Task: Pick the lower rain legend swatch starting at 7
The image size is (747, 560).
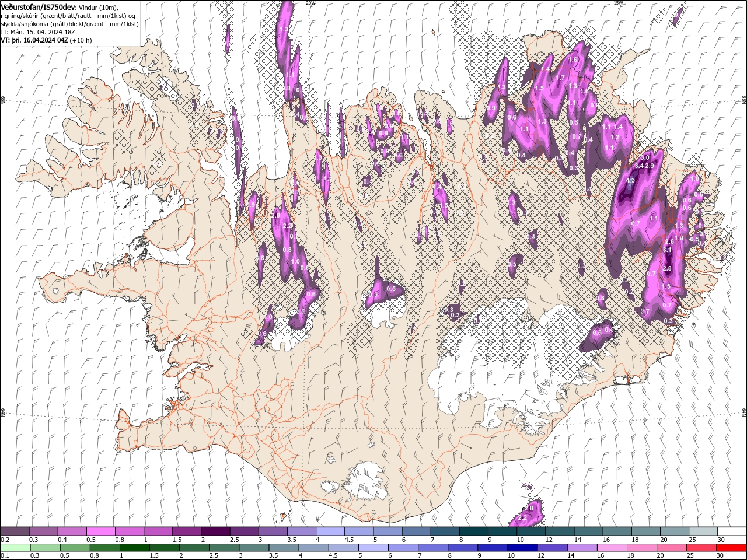Action: point(432,548)
